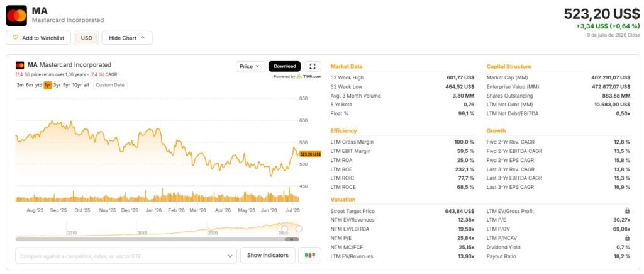Add Mastercard to Watchlist
Image resolution: width=644 pixels, height=274 pixels.
click(38, 38)
